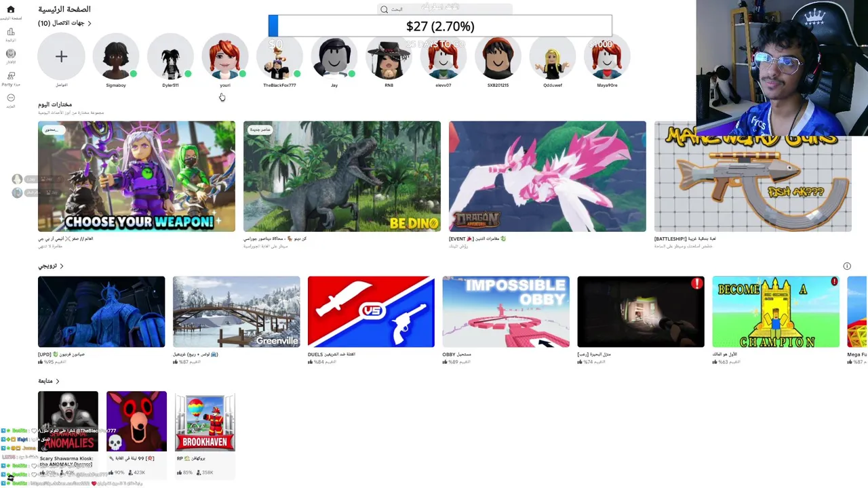
Task: Open the Scary Shawarma Kiosk Anomalies thumbnail
Action: [68, 421]
